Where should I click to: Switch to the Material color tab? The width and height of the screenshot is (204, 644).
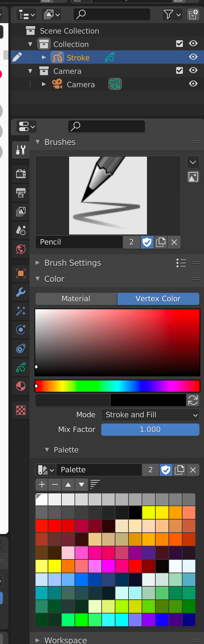tap(76, 299)
